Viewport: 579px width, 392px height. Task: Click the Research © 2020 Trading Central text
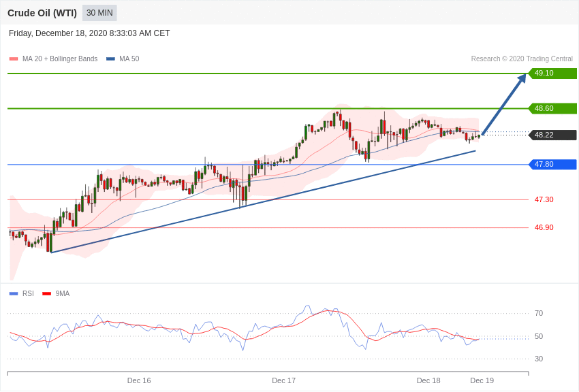522,59
